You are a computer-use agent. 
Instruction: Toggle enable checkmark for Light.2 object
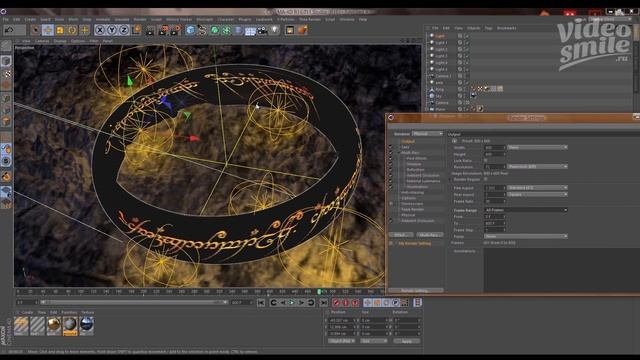[x=467, y=49]
